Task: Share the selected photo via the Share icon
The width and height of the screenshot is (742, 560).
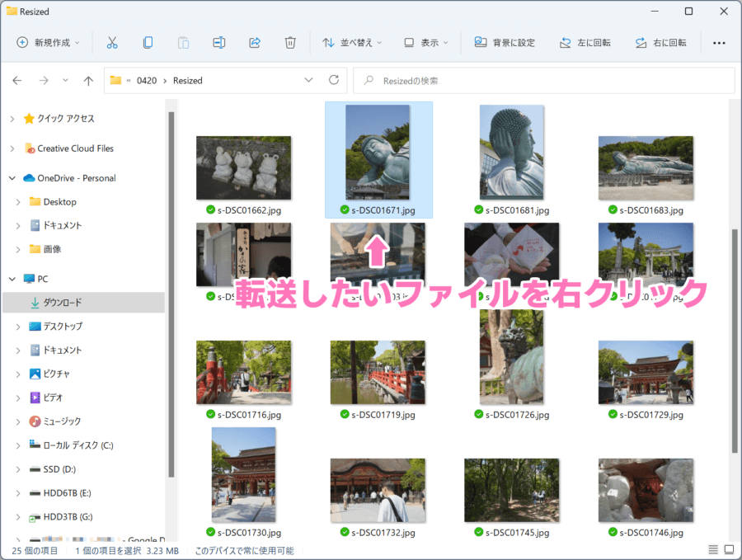Action: tap(255, 42)
